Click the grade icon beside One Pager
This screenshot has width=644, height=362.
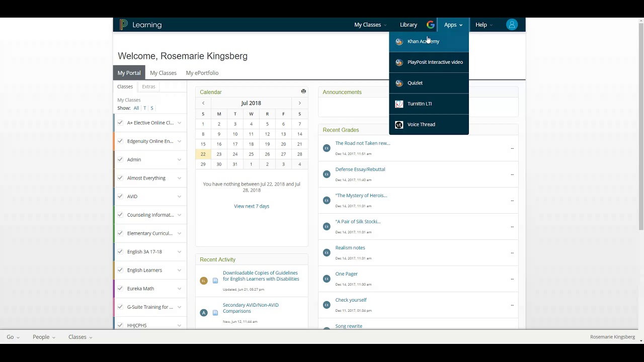(x=327, y=279)
